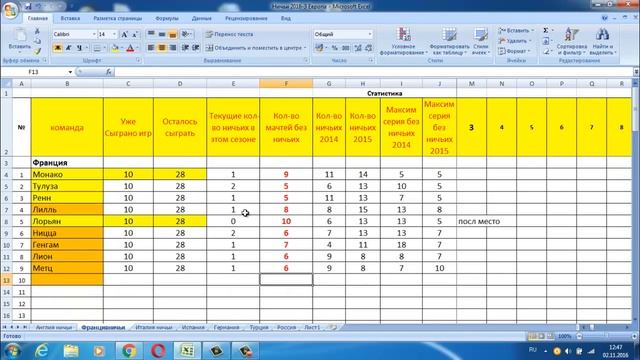The height and width of the screenshot is (360, 640).
Task: Open Условное форматирование menu
Action: pos(403,41)
